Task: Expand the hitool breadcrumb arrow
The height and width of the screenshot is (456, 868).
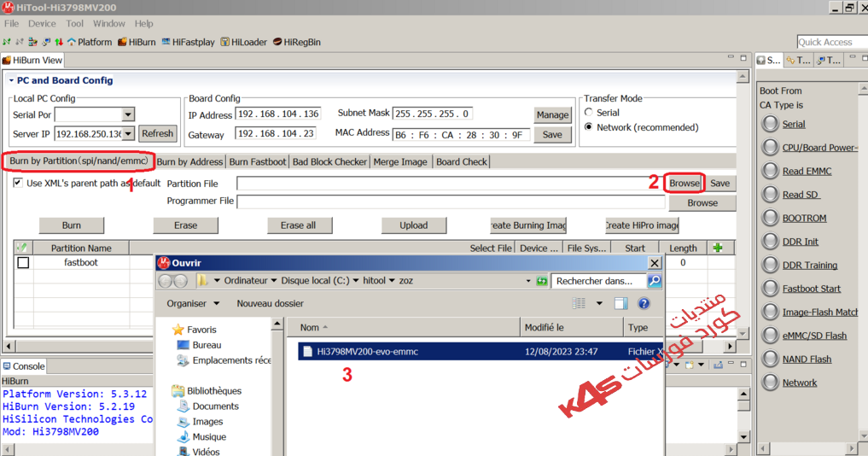Action: 392,281
